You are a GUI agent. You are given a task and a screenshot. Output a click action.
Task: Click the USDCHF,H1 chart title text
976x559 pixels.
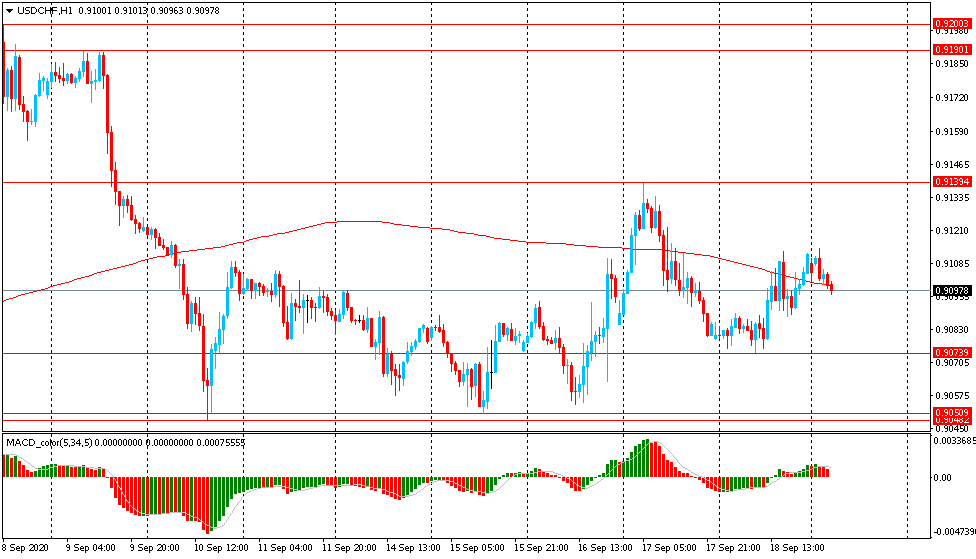[44, 10]
